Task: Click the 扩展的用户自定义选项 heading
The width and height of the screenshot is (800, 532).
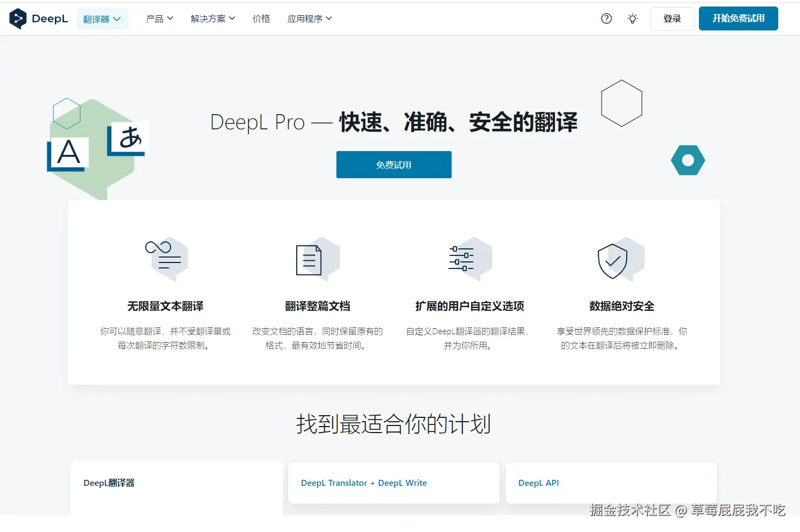Action: click(x=470, y=306)
